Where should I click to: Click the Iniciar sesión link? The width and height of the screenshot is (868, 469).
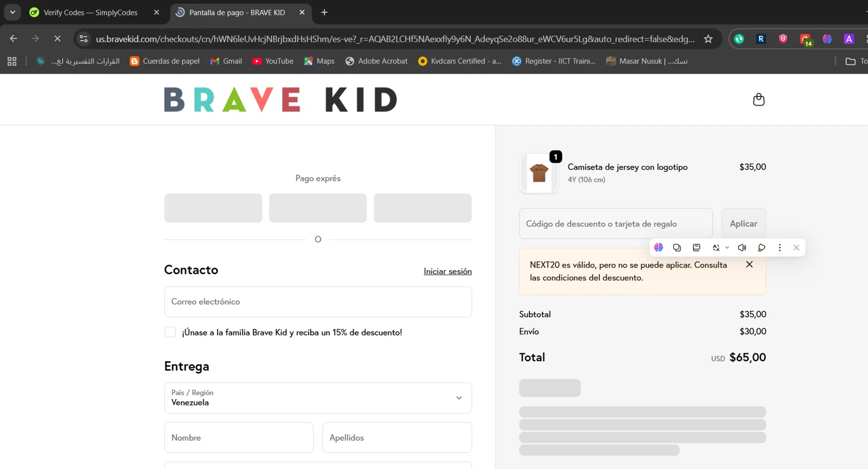pos(447,271)
